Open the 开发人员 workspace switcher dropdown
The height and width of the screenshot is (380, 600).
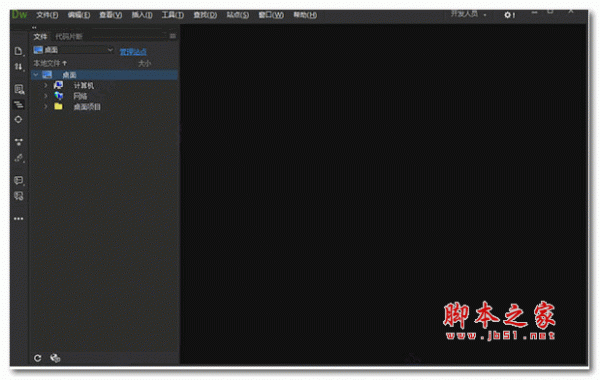coord(468,14)
